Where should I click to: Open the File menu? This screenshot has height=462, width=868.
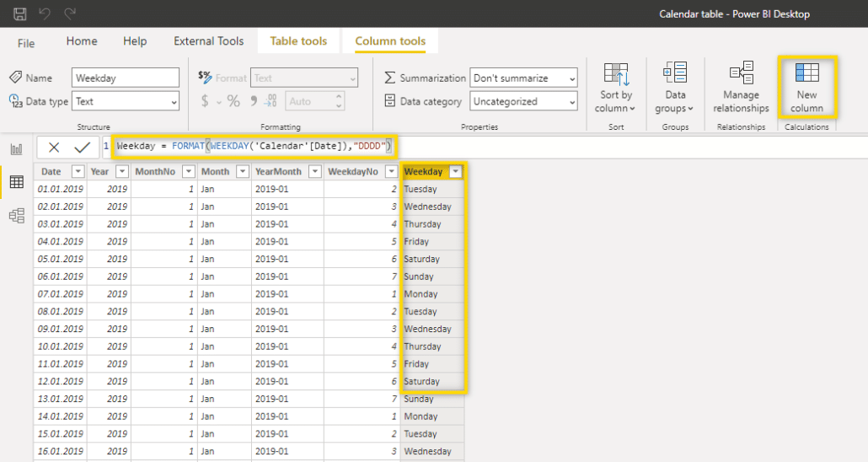[x=26, y=43]
